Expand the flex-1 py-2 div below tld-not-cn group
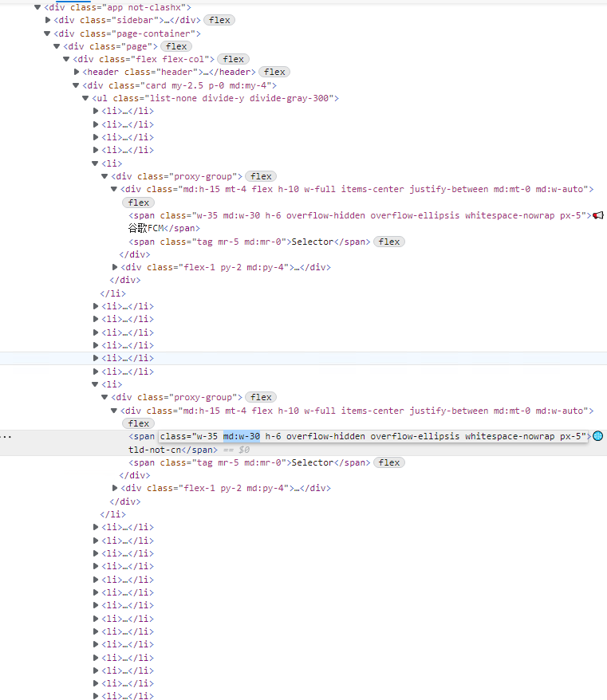Image resolution: width=607 pixels, height=700 pixels. tap(115, 488)
